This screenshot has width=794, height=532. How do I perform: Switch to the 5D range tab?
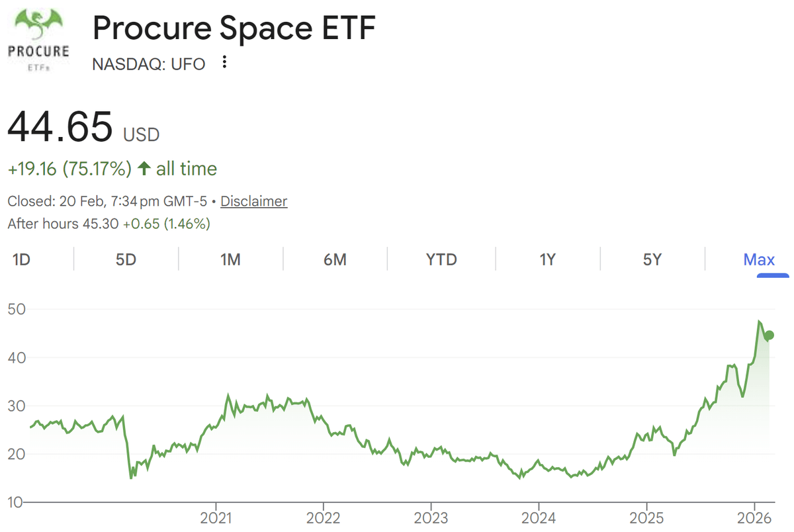click(126, 259)
